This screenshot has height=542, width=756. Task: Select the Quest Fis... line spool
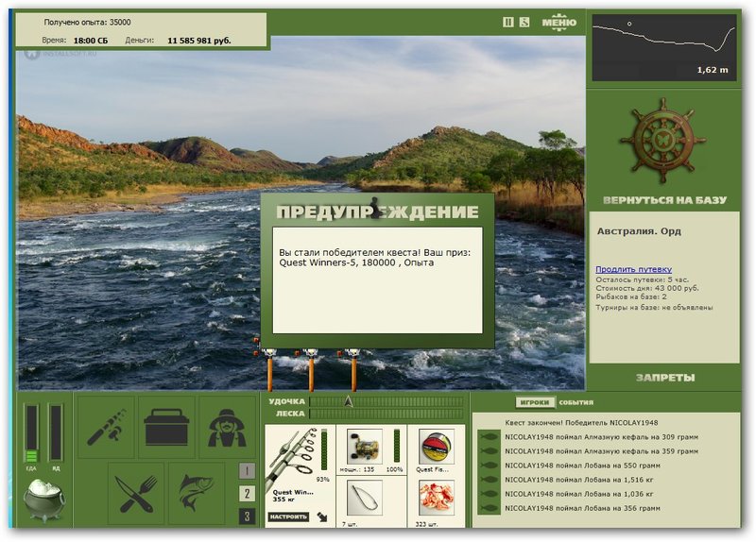point(436,447)
